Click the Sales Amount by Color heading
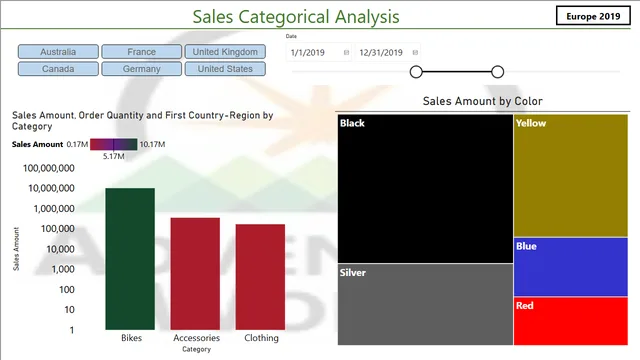Viewport: 640px width, 360px height. point(482,101)
